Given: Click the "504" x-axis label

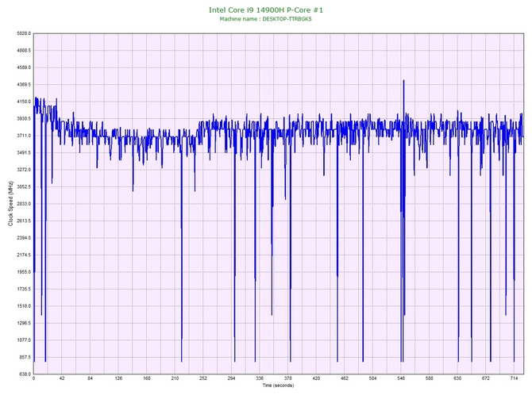Looking at the screenshot, I should pos(372,378).
